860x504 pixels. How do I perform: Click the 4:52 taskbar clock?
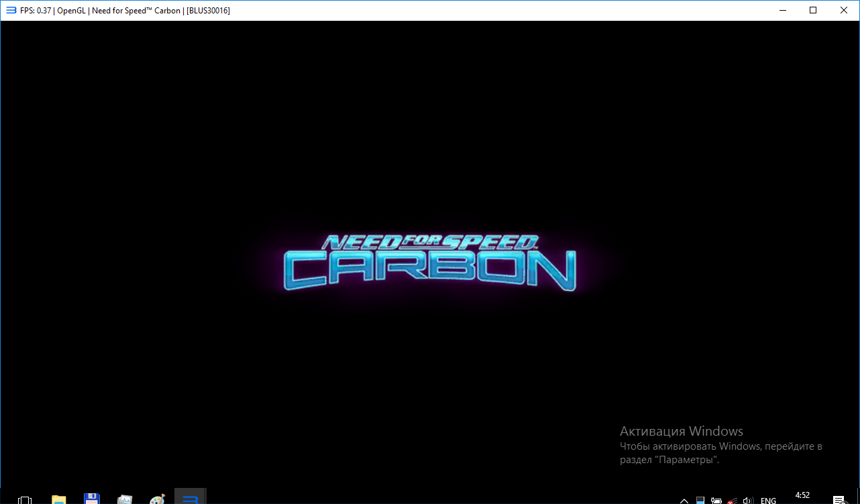802,497
